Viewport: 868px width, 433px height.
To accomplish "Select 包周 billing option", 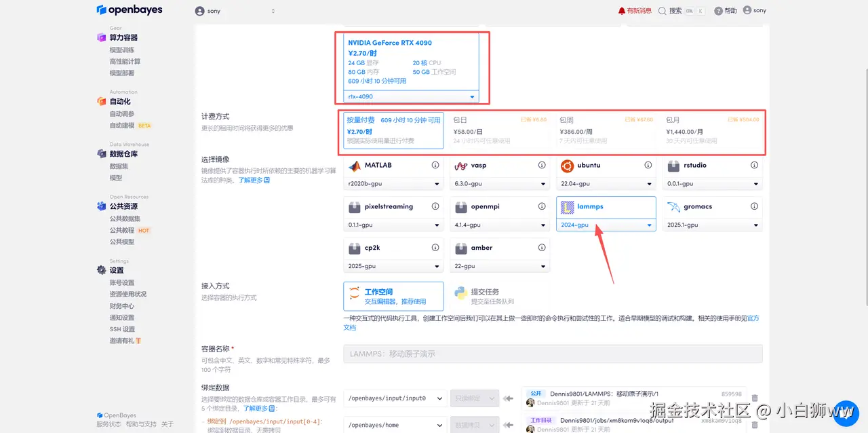I will point(606,130).
